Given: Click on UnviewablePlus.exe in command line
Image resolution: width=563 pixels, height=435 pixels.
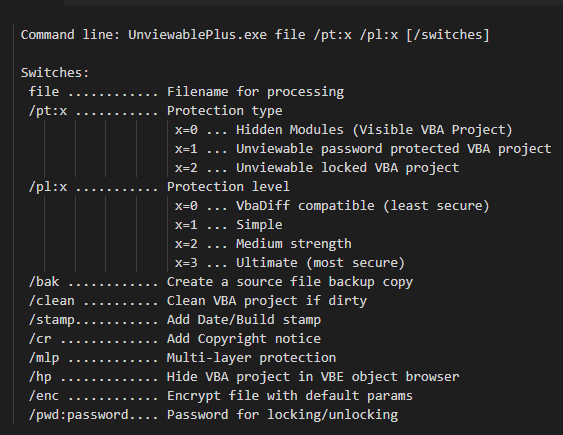Looking at the screenshot, I should tap(197, 35).
